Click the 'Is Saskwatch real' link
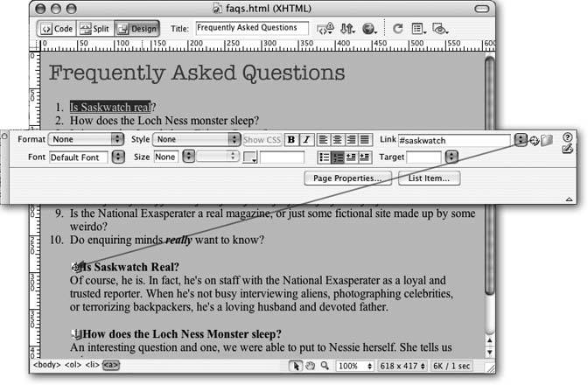Image resolution: width=588 pixels, height=385 pixels. [110, 108]
